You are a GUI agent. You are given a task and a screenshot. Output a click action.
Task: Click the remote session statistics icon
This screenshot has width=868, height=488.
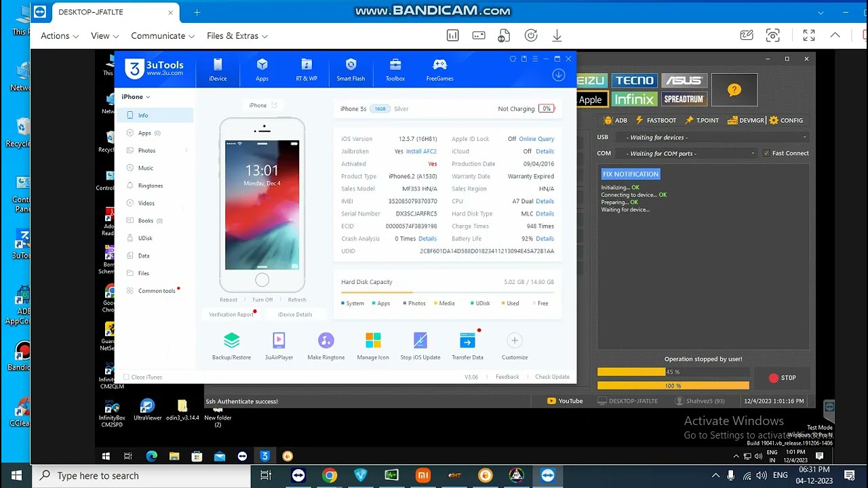(452, 35)
